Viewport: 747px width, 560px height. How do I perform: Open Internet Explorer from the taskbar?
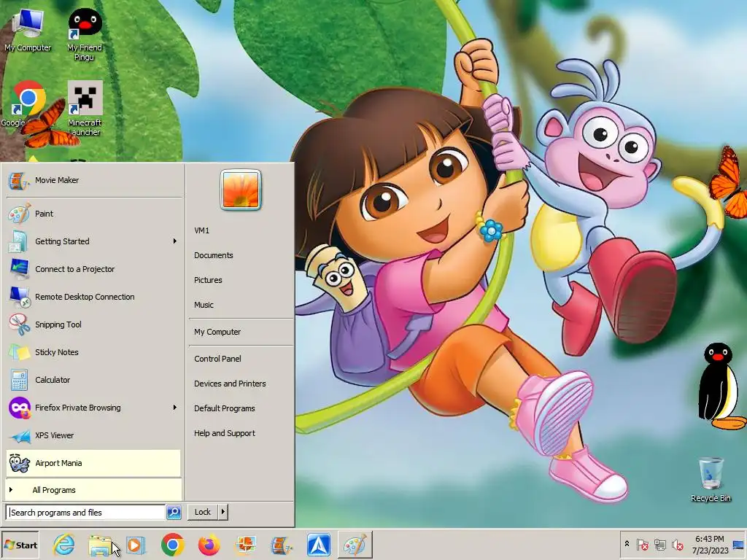[64, 545]
